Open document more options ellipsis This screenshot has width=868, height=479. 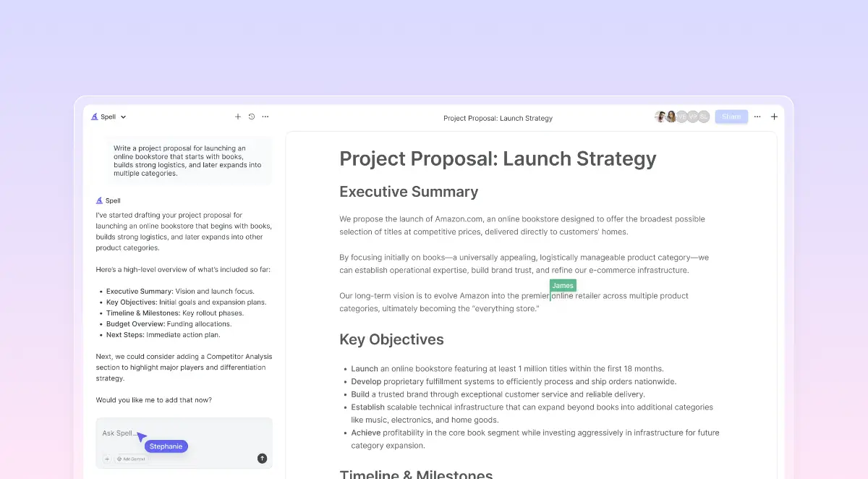click(757, 116)
